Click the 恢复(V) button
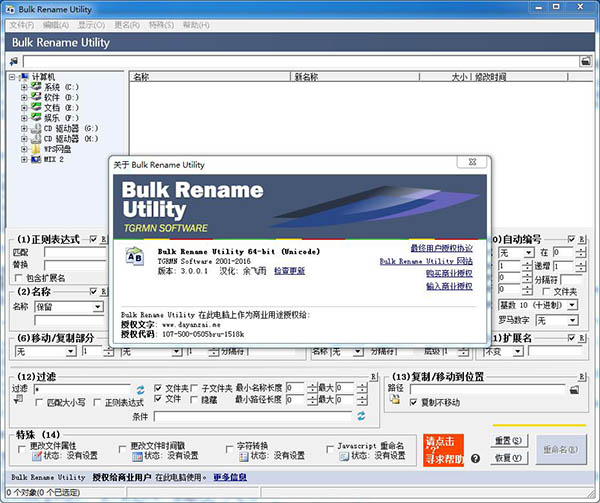This screenshot has height=503, width=600. pyautogui.click(x=509, y=457)
